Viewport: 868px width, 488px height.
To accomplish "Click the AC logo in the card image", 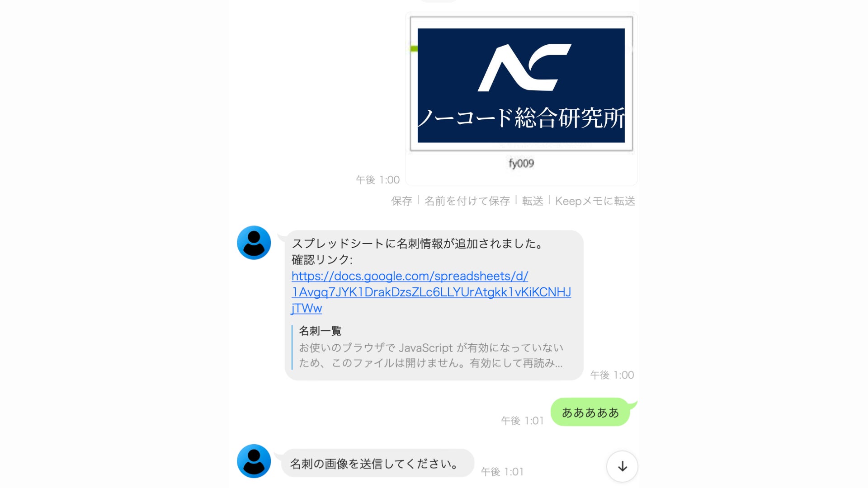I will pyautogui.click(x=524, y=68).
